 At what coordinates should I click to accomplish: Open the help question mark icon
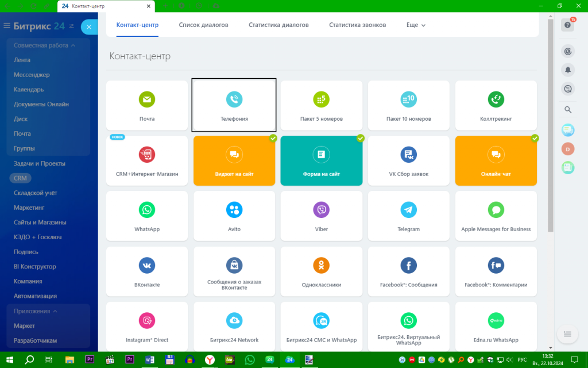click(x=567, y=25)
